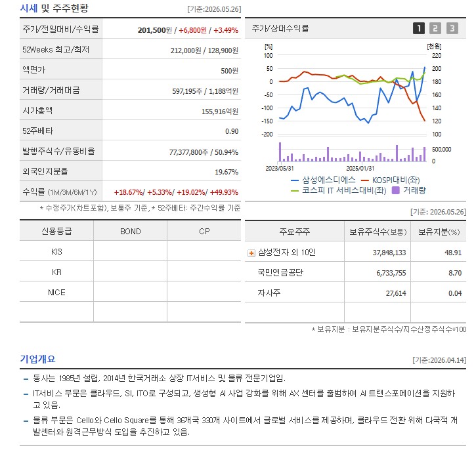Viewport: 476px width, 454px height.
Task: Click the 주요주주 column header
Action: click(x=295, y=232)
